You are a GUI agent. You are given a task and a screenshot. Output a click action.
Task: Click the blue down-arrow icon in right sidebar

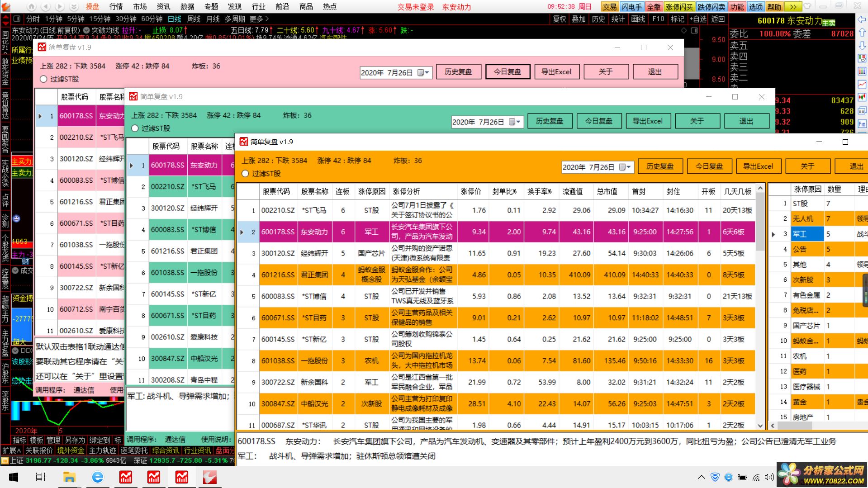(862, 45)
